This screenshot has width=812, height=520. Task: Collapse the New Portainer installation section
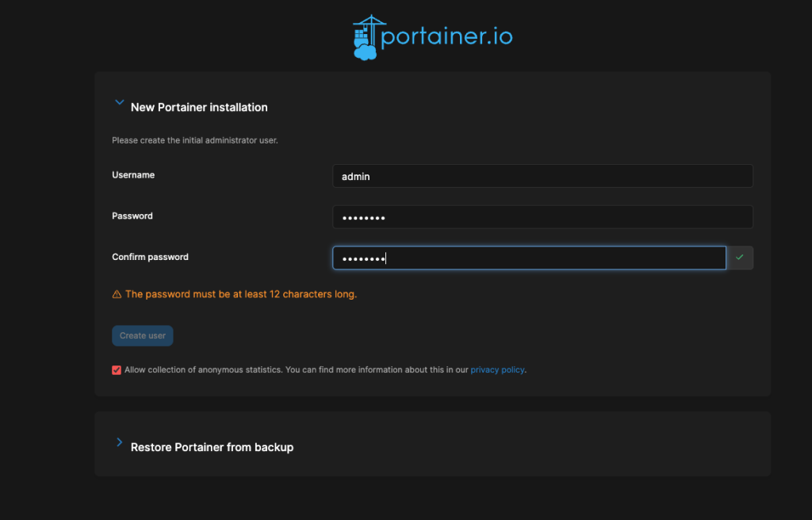119,102
